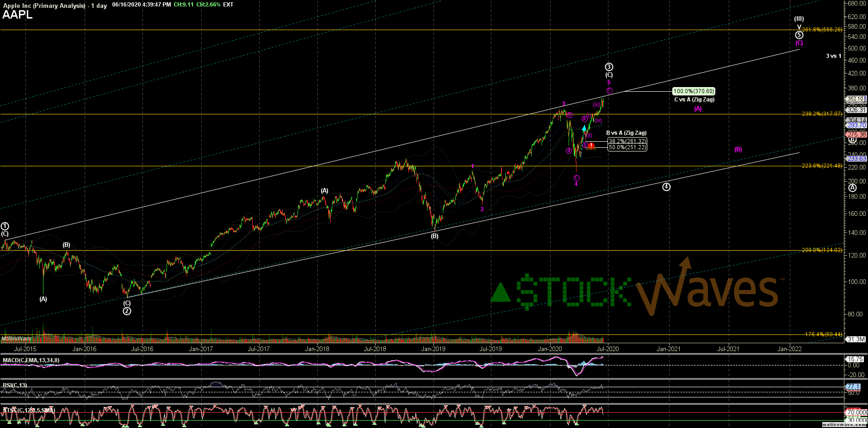This screenshot has width=868, height=428.
Task: Select the magenta 5 wave label
Action: (609, 82)
